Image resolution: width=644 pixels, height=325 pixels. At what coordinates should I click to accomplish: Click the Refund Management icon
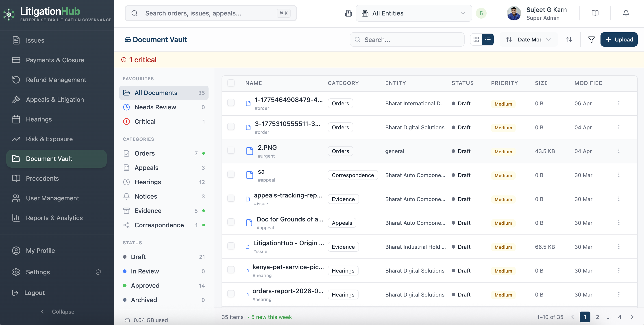[x=16, y=80]
